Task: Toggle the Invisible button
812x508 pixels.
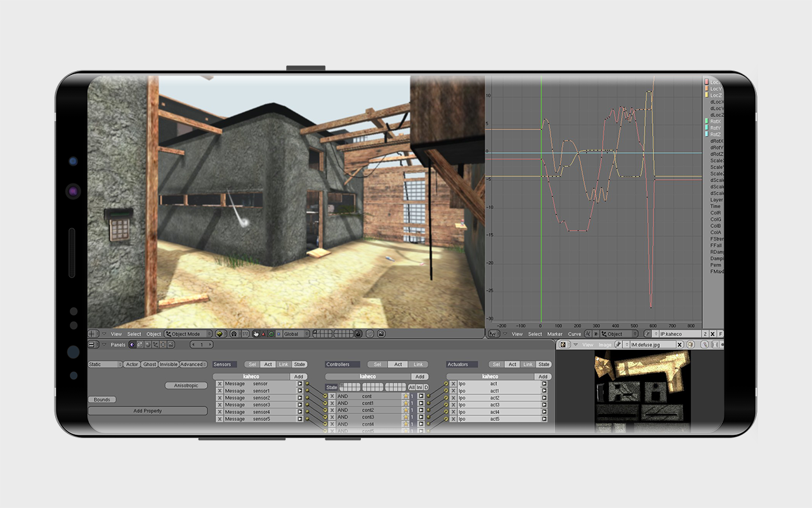Action: 169,364
